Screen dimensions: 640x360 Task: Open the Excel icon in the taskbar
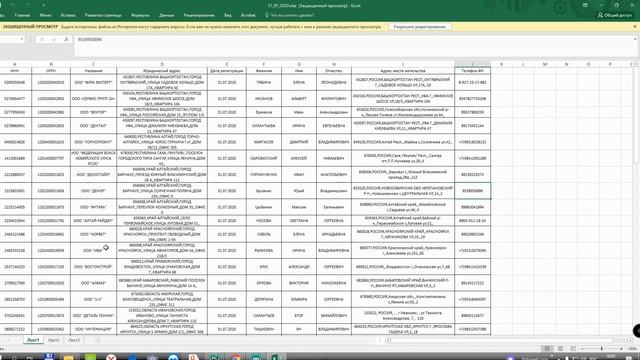(x=277, y=357)
